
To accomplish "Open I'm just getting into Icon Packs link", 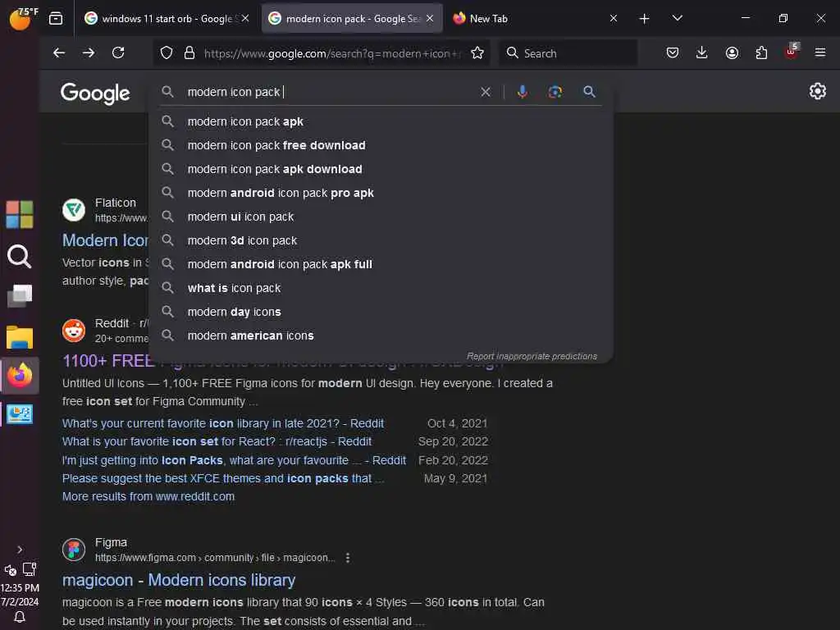I will (234, 460).
